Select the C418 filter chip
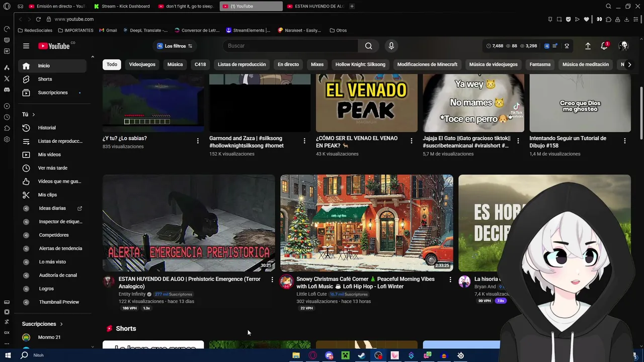The width and height of the screenshot is (644, 362). tap(200, 64)
